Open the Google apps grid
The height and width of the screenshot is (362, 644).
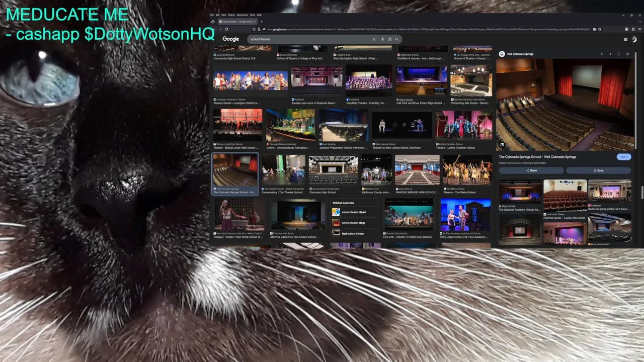[x=626, y=39]
